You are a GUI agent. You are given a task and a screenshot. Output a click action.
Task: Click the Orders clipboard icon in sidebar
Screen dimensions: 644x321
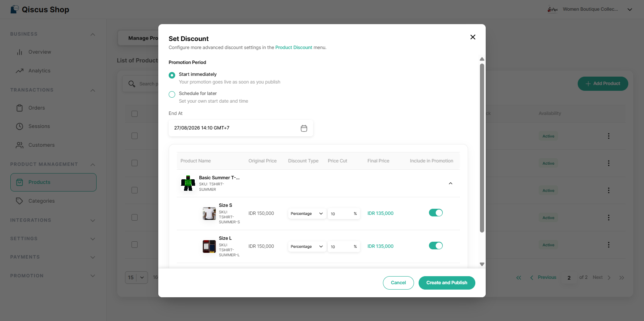[x=20, y=108]
